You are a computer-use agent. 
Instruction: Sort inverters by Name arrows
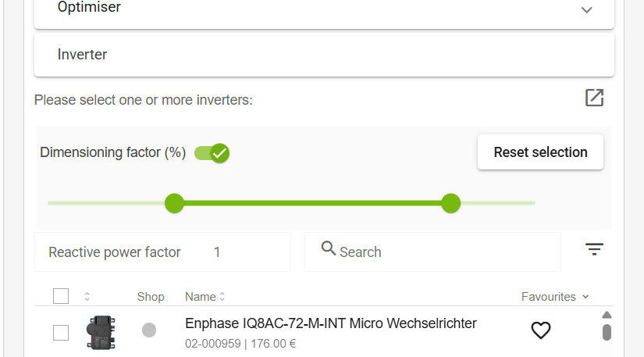click(222, 297)
